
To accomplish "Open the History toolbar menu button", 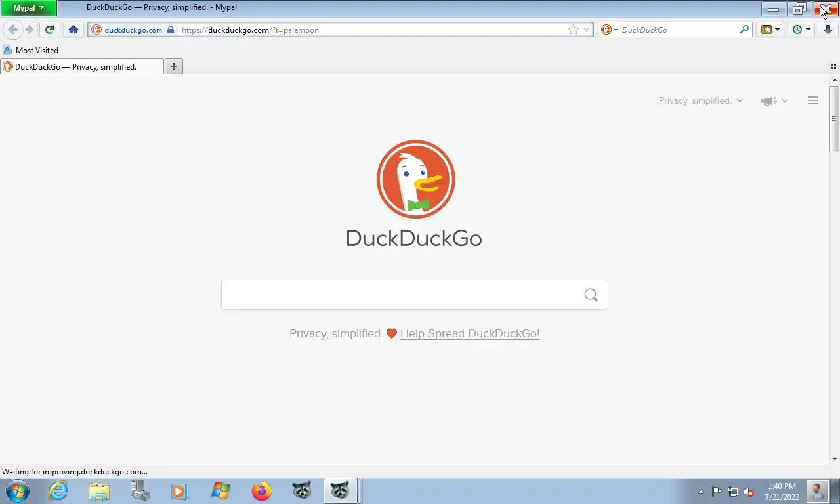I will [801, 30].
